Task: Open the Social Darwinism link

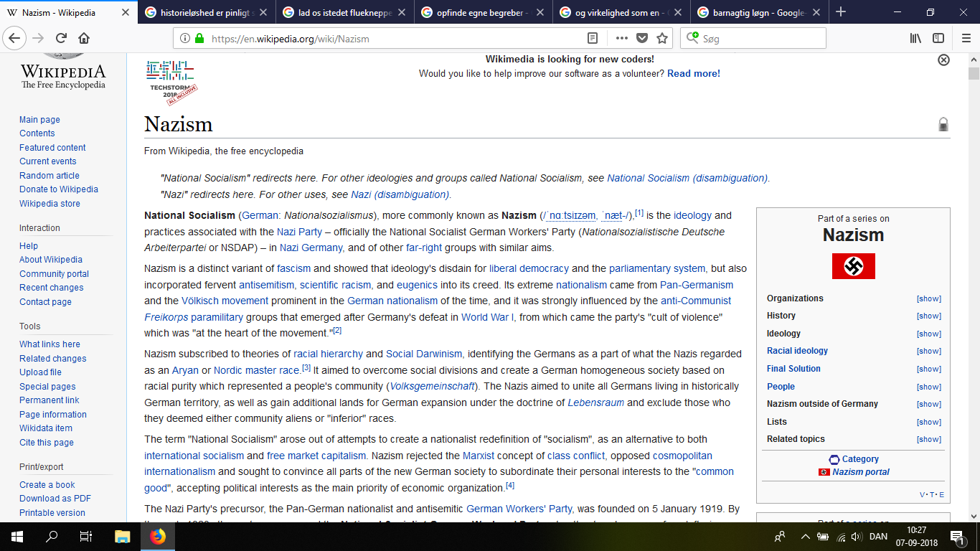Action: tap(424, 354)
